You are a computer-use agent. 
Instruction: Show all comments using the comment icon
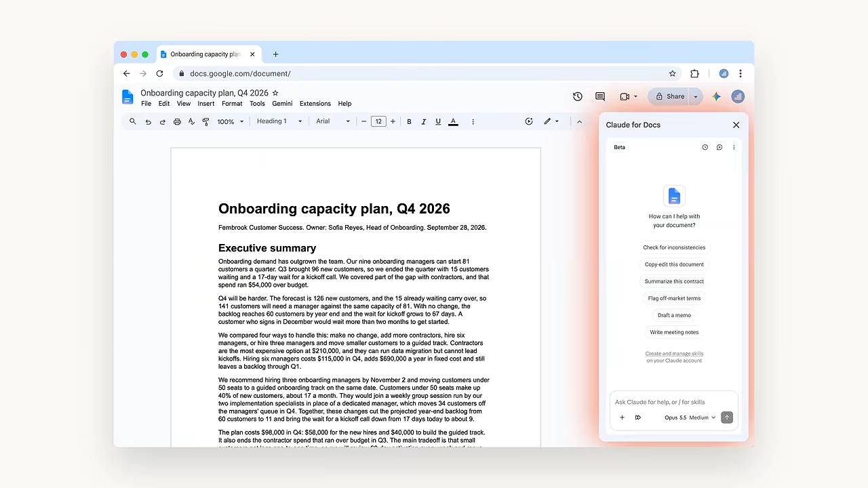tap(600, 96)
